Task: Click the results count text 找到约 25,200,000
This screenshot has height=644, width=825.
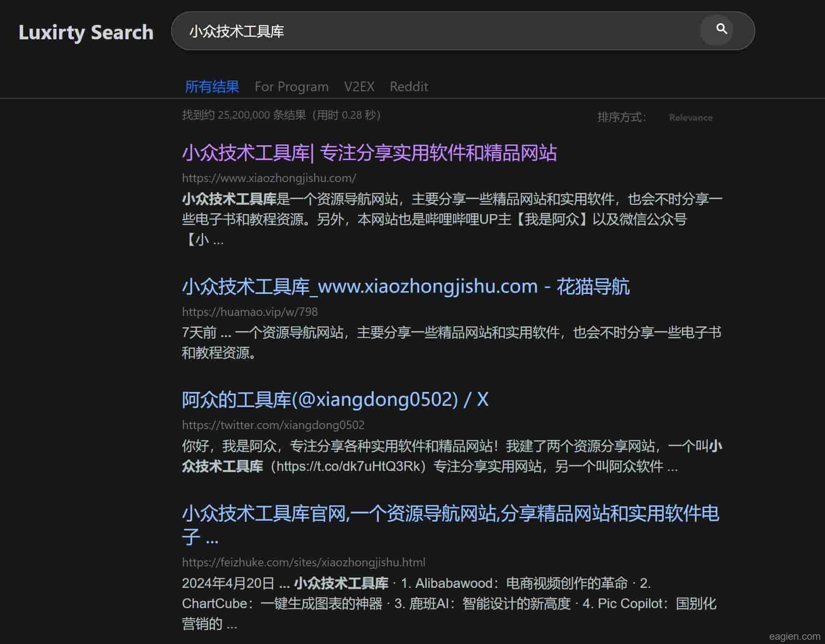Action: pyautogui.click(x=281, y=115)
